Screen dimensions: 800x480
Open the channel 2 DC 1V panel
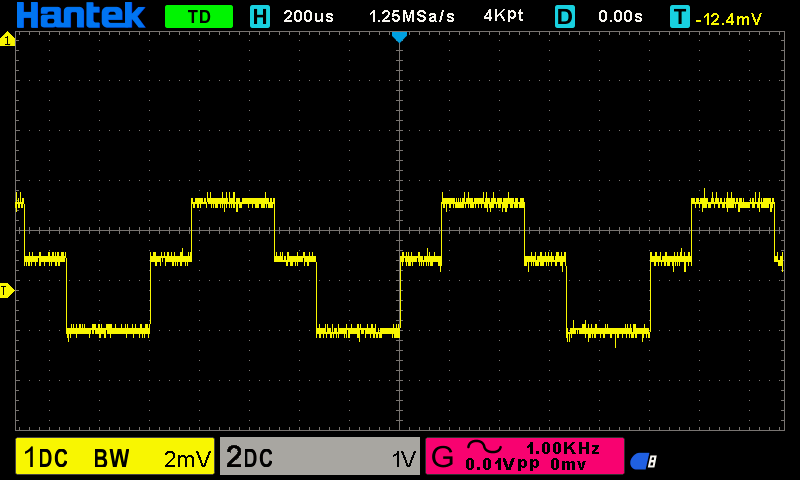320,457
